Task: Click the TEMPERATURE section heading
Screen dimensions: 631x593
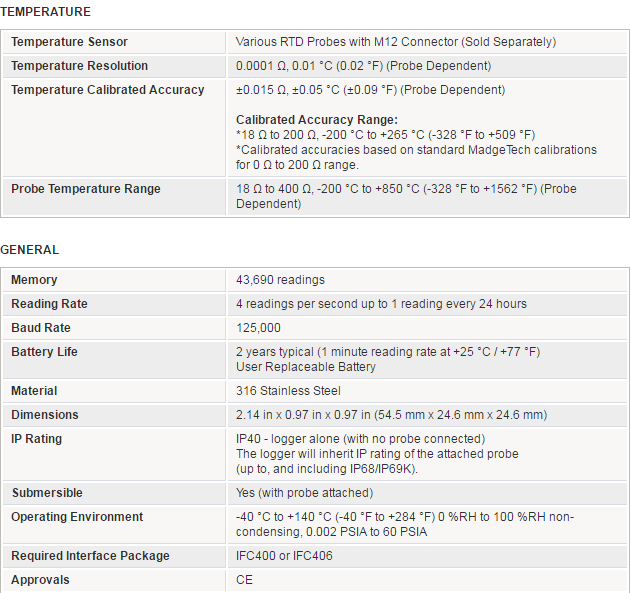Action: [x=45, y=12]
